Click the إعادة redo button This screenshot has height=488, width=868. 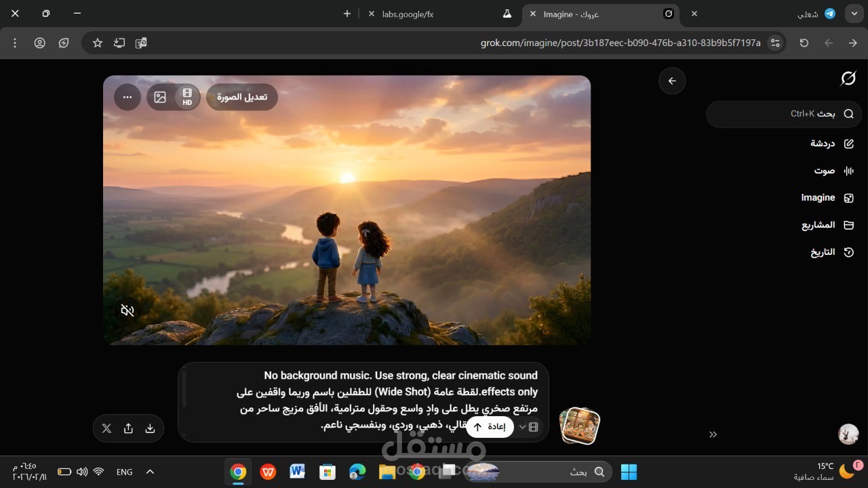coord(490,426)
